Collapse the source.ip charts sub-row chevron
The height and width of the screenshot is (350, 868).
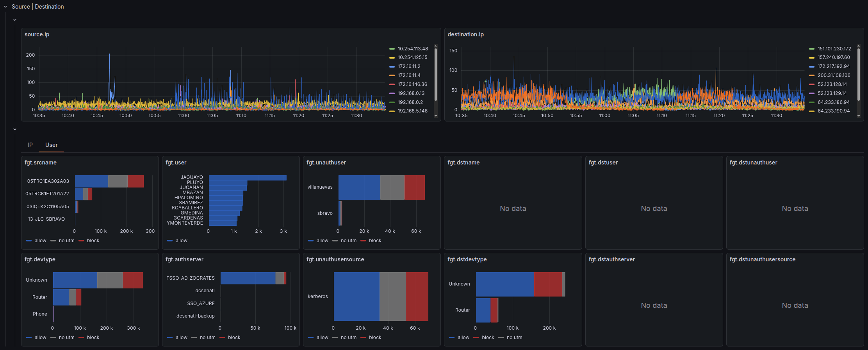click(15, 20)
